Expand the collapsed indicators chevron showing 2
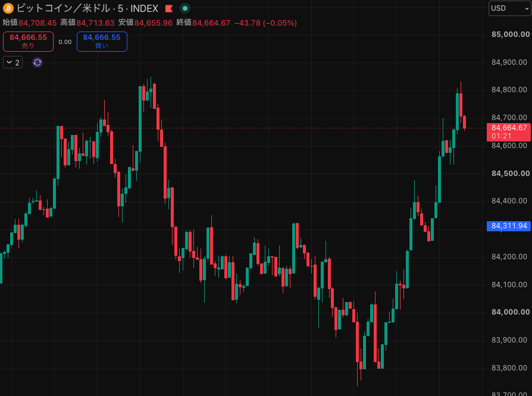This screenshot has height=396, width=532. tap(13, 62)
